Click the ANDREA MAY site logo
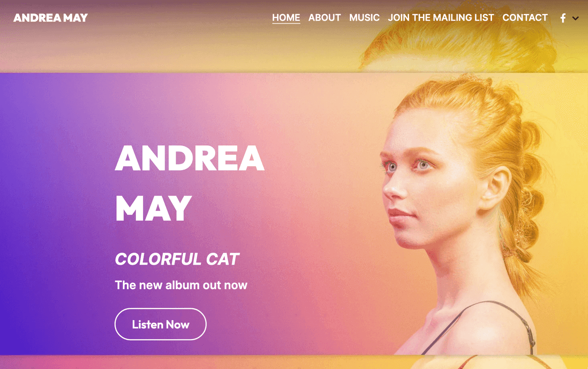The image size is (588, 369). click(x=50, y=18)
